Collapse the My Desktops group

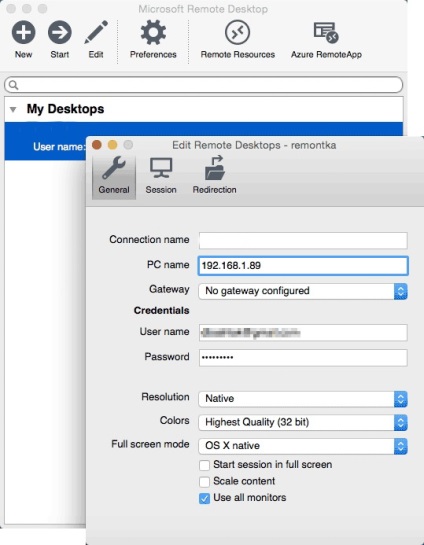(x=13, y=109)
